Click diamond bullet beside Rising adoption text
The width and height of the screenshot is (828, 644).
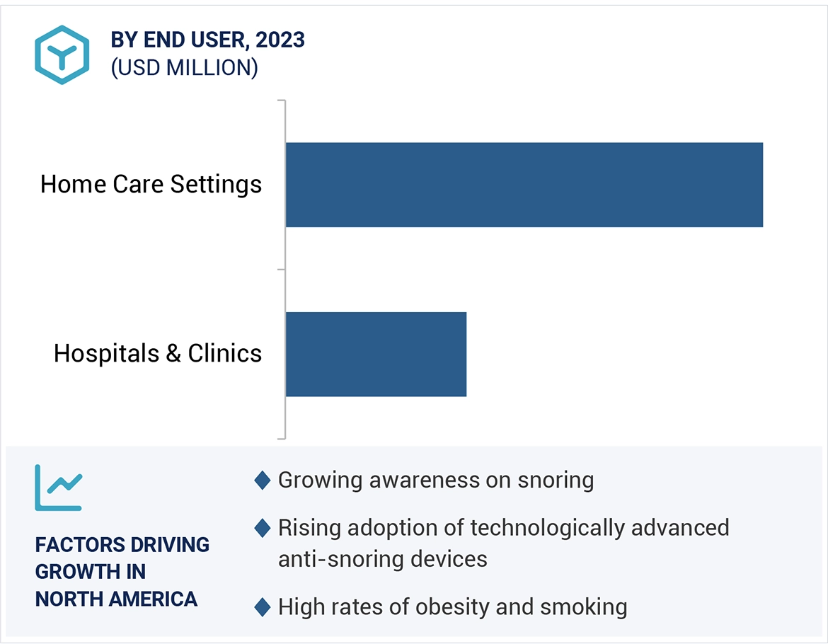[x=262, y=528]
